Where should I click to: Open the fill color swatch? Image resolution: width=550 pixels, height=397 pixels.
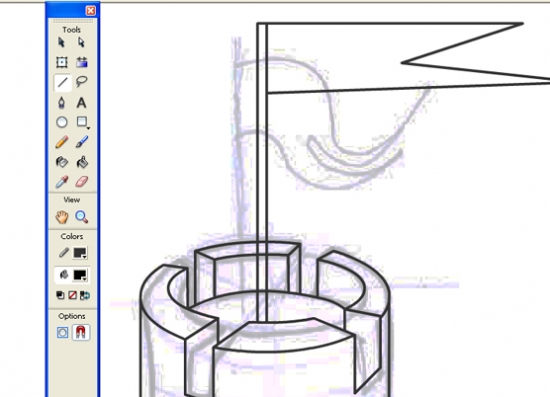coord(80,275)
